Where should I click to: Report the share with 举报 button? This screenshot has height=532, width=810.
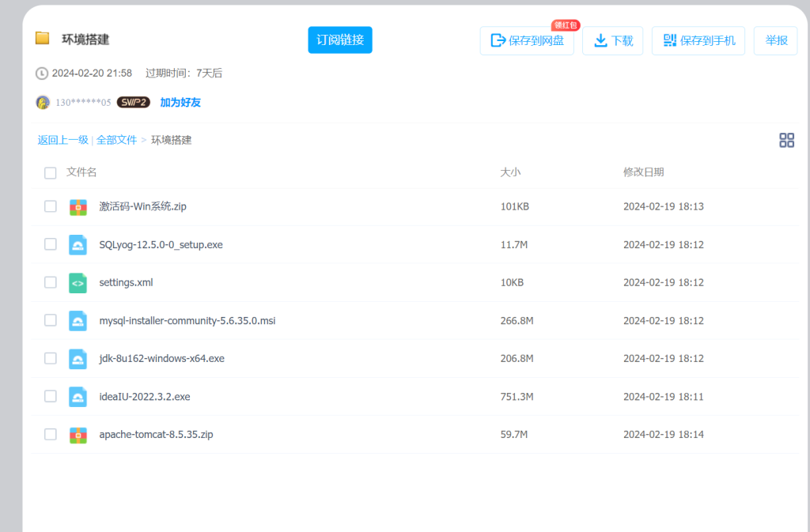776,40
